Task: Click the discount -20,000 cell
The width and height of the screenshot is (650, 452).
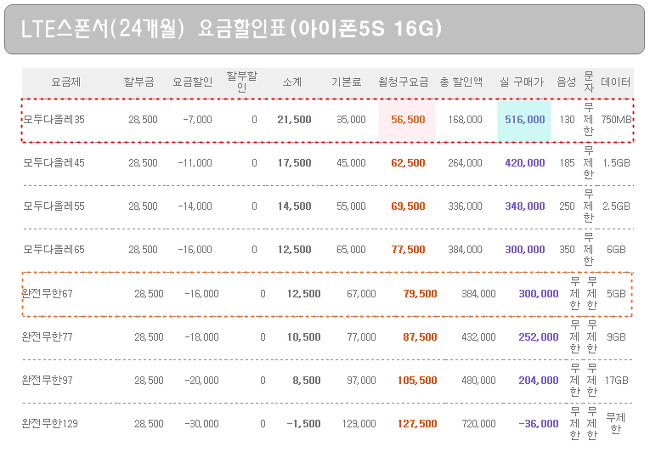Action: pos(201,380)
